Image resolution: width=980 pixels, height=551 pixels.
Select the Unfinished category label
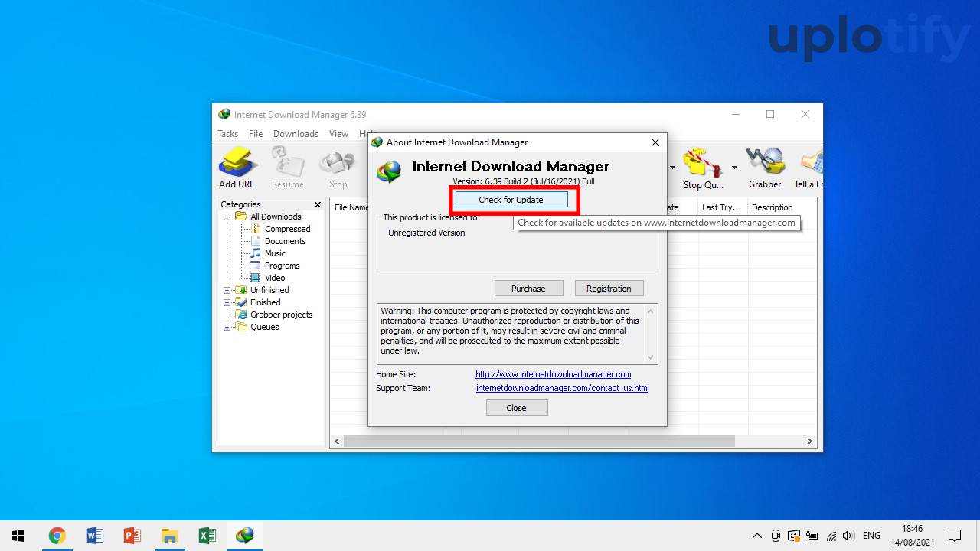pyautogui.click(x=269, y=290)
